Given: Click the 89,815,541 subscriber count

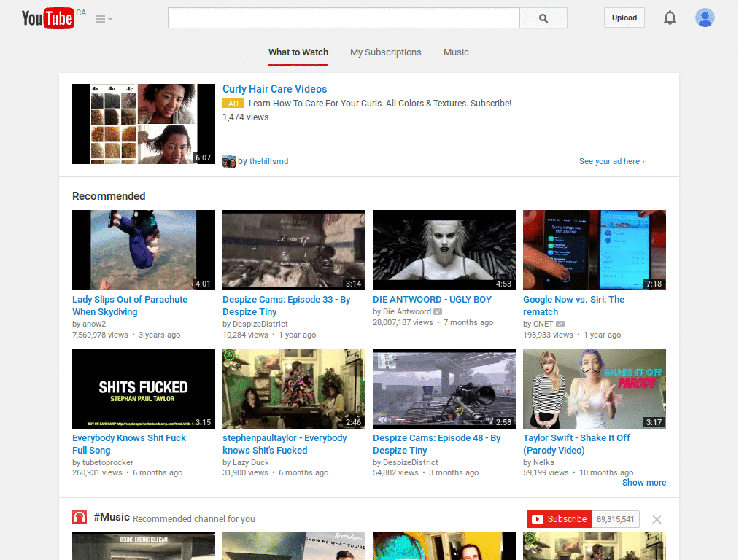Looking at the screenshot, I should point(616,519).
